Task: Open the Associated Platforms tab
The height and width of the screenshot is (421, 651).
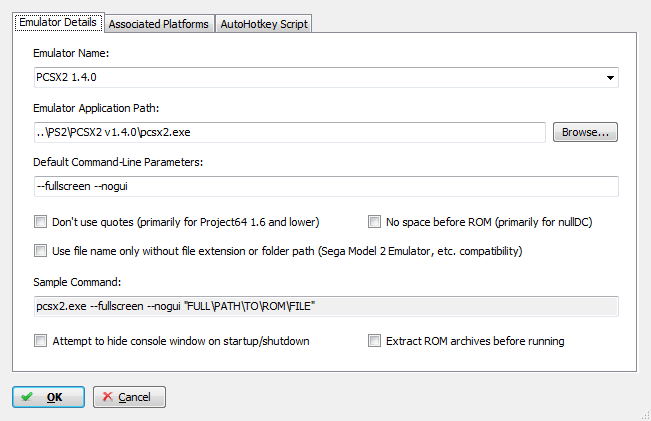Action: point(159,24)
